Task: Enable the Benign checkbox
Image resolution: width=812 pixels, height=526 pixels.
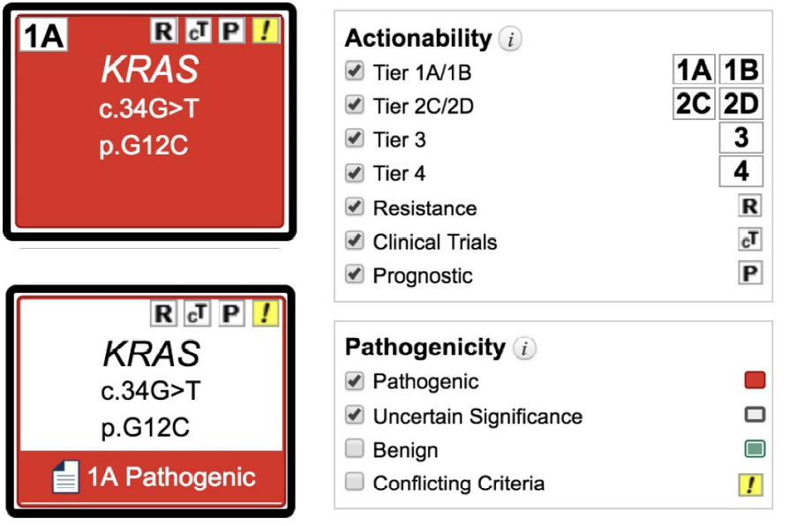Action: [355, 448]
